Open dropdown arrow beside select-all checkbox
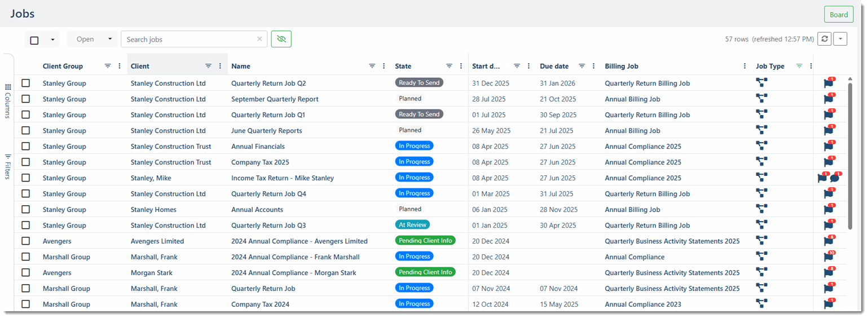Image resolution: width=868 pixels, height=318 pixels. [x=53, y=40]
